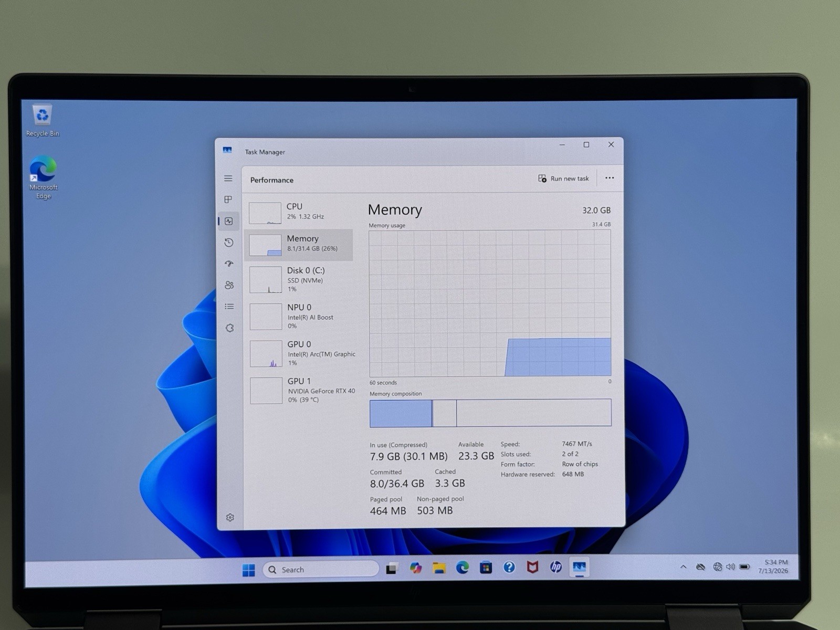Open Microsoft Edge from the taskbar
840x630 pixels.
[463, 568]
